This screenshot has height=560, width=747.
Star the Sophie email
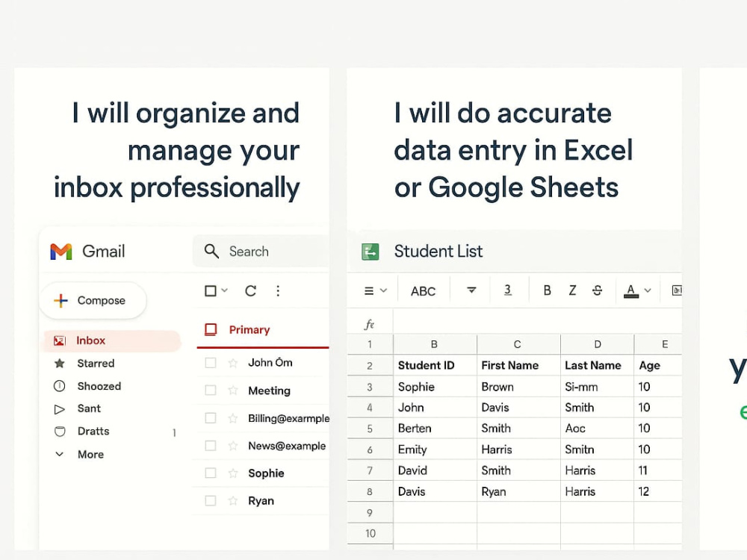pos(233,473)
